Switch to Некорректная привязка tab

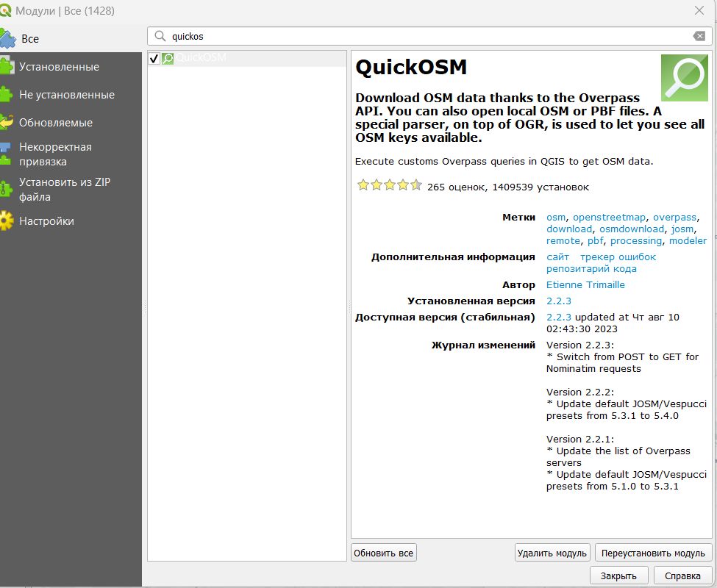pos(55,154)
